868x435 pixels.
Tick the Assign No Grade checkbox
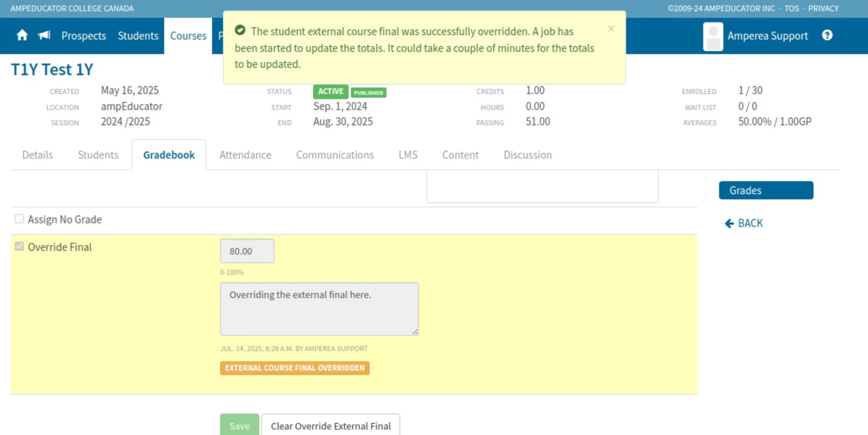tap(19, 219)
